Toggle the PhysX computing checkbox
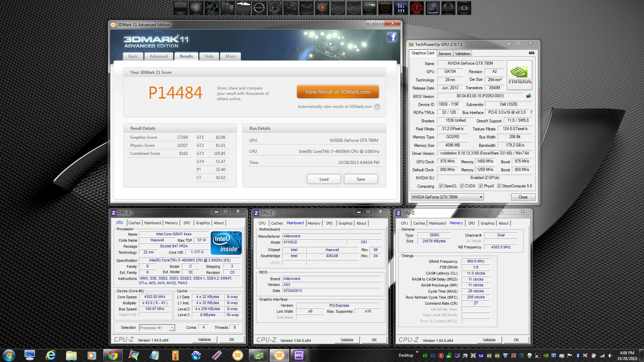Image resolution: width=644 pixels, height=362 pixels. [481, 186]
